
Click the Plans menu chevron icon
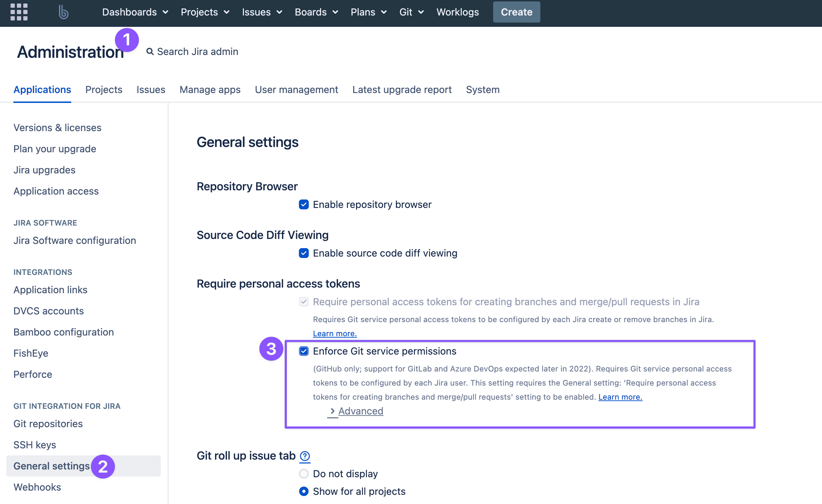pyautogui.click(x=384, y=12)
